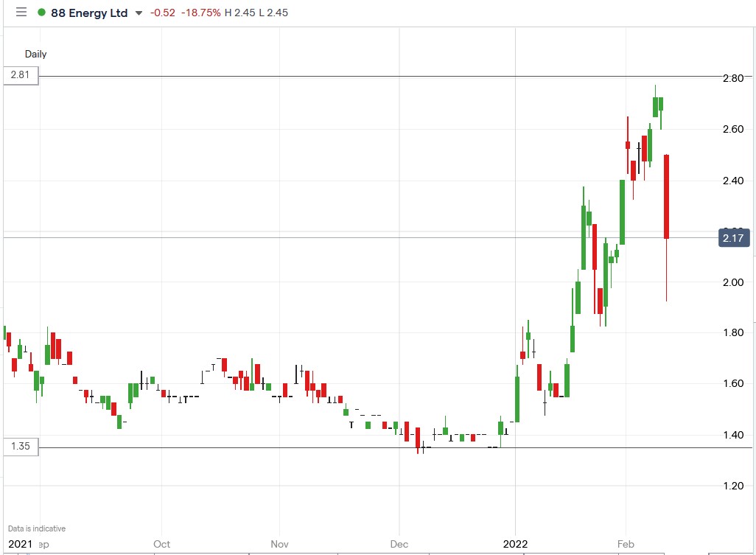Viewport: 756px width, 555px height.
Task: Click the Data is indicative notice
Action: click(x=35, y=528)
